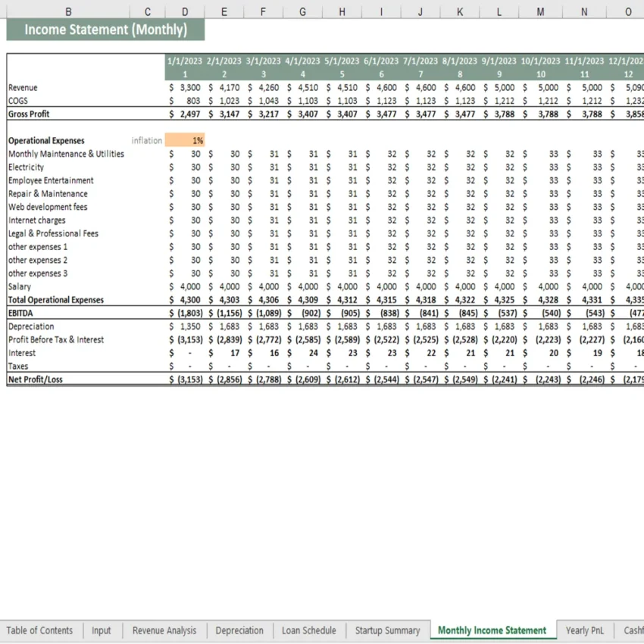Open the partially visible Cashflow sheet tab

click(633, 630)
